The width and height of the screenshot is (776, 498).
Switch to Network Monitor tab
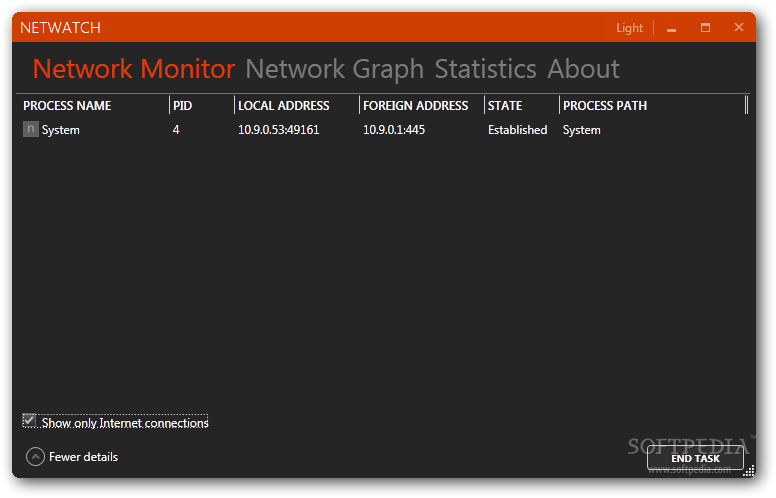(x=134, y=69)
